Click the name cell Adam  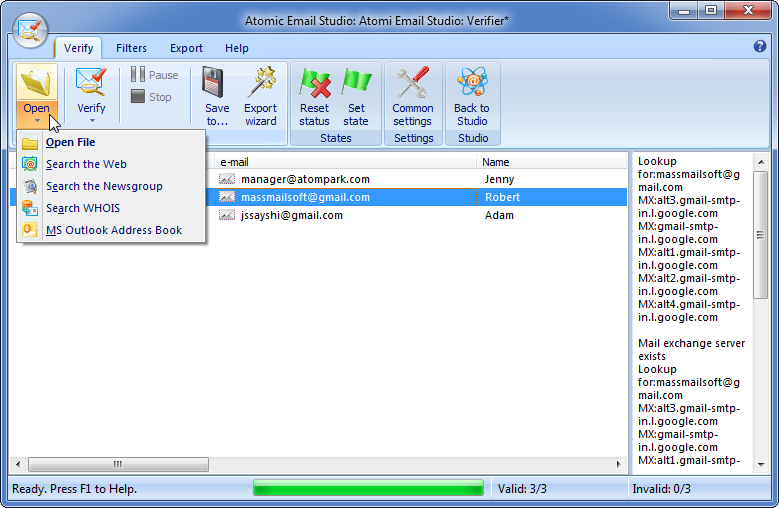tap(499, 215)
